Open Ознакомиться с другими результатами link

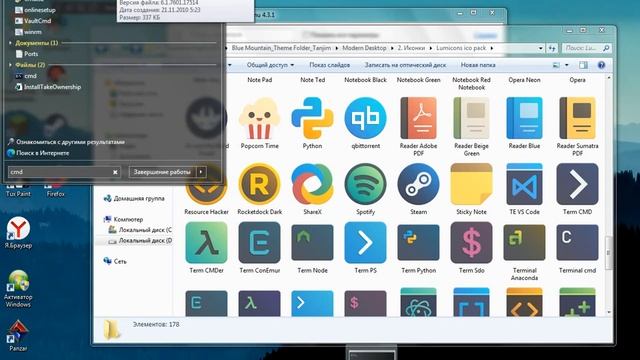coord(70,142)
